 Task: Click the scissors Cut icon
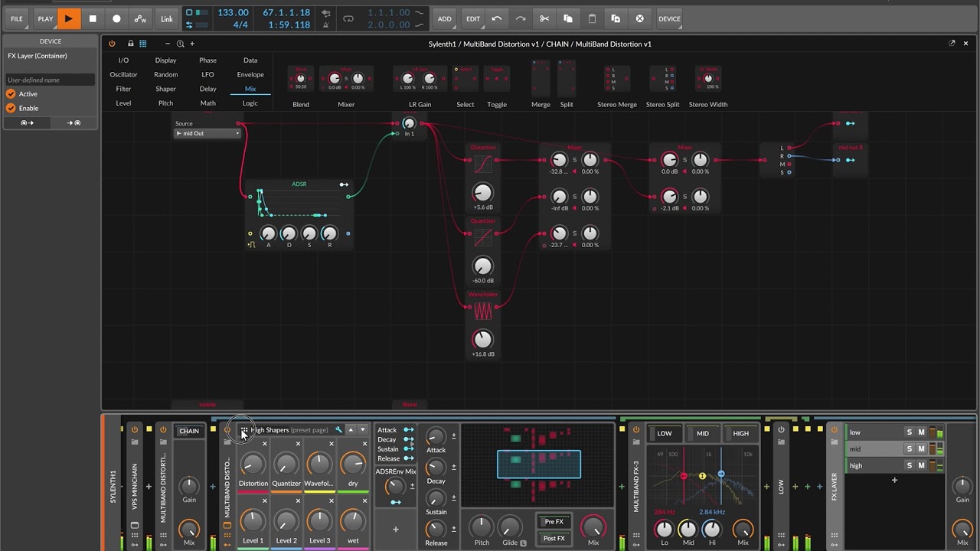pos(544,18)
